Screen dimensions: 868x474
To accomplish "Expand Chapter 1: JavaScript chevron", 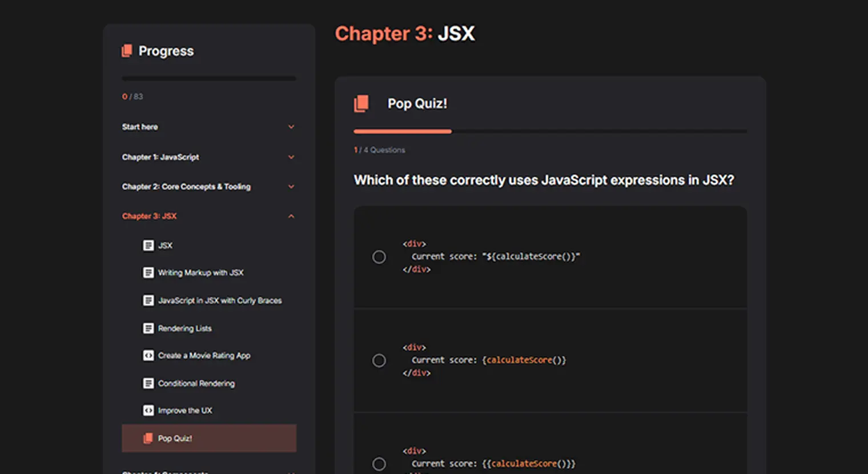I will (291, 157).
